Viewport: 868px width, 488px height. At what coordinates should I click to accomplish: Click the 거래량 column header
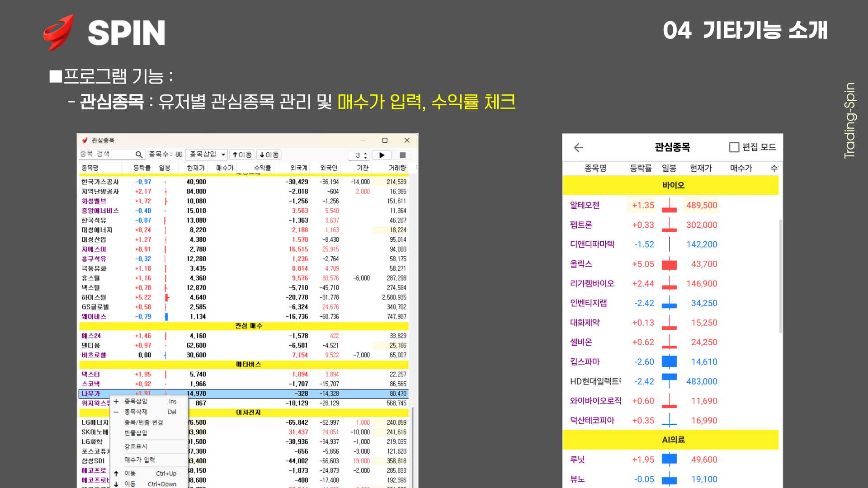397,168
